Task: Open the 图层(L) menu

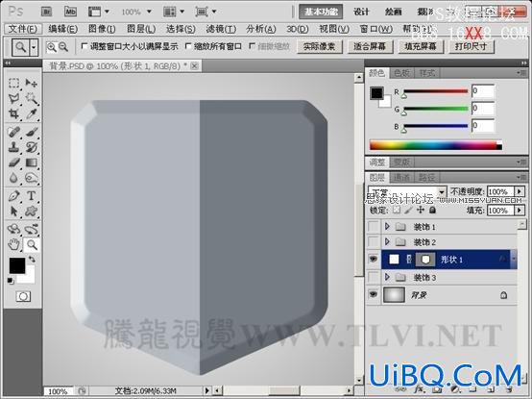Action: [141, 29]
